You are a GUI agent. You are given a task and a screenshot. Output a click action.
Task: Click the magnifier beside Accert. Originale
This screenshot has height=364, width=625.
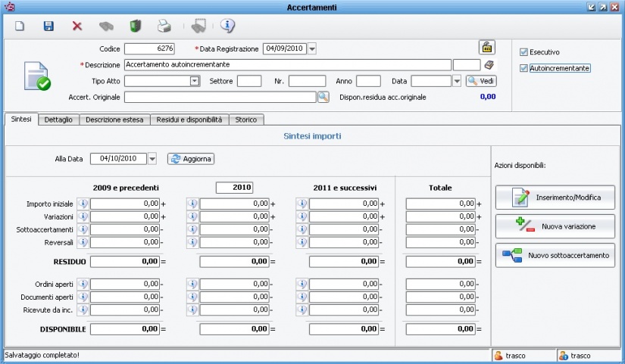click(323, 97)
